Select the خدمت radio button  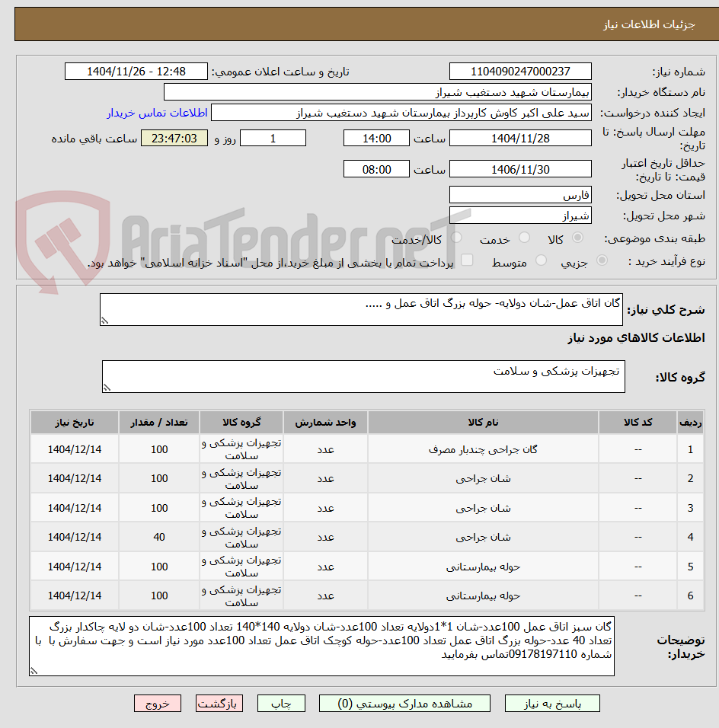click(x=524, y=238)
